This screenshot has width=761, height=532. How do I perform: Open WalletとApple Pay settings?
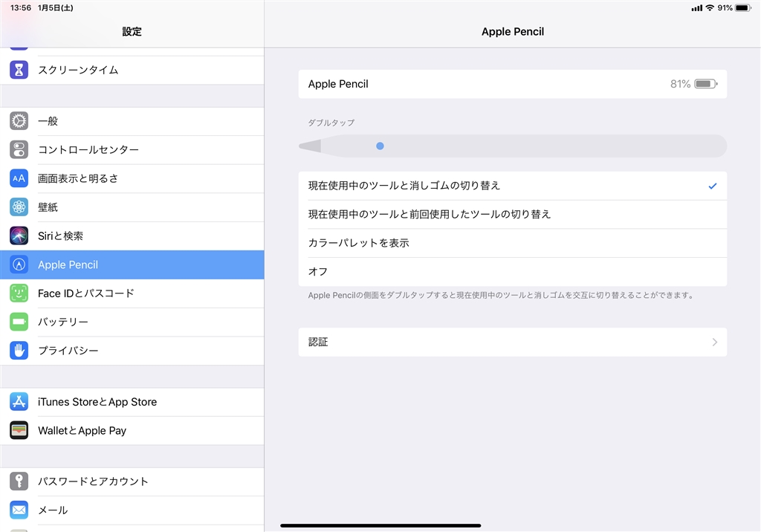click(x=132, y=430)
